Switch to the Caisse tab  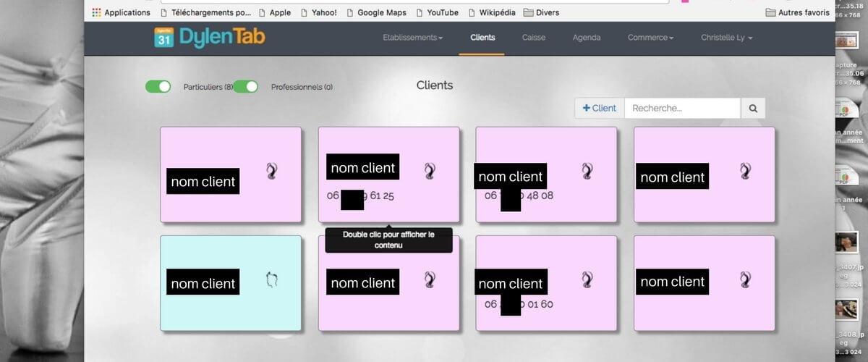coord(534,38)
